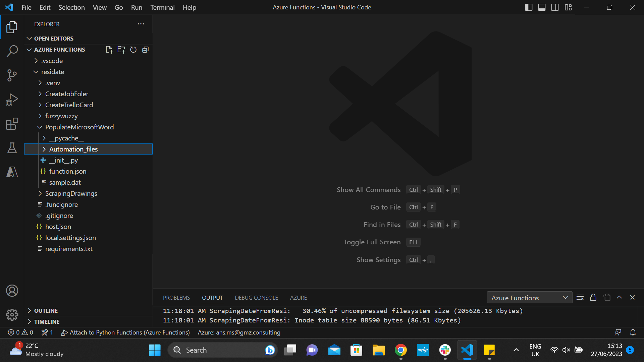
Task: Expand the Automation_files folder
Action: pyautogui.click(x=89, y=149)
